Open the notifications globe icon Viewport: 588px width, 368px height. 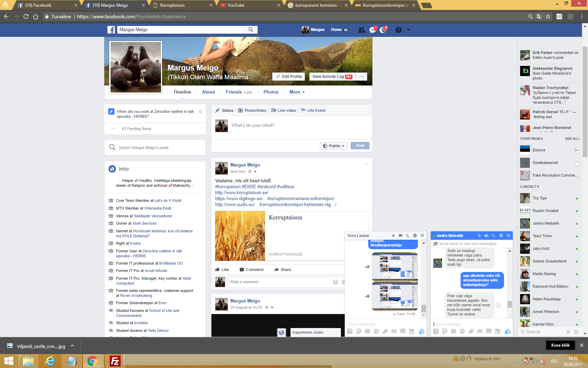click(x=383, y=30)
